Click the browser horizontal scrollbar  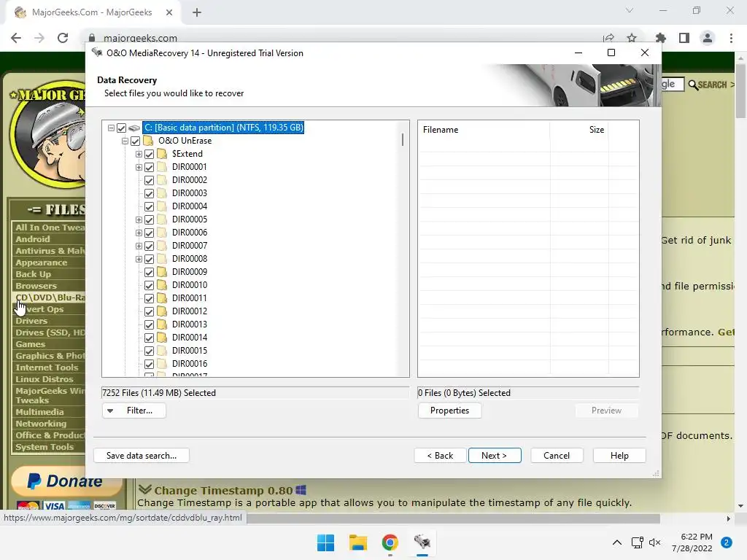pyautogui.click(x=452, y=518)
